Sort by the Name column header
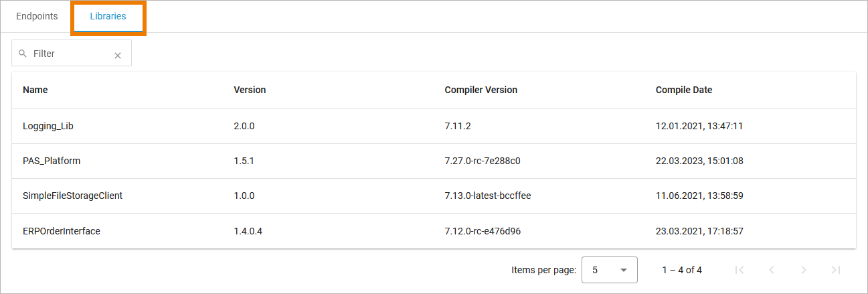868x294 pixels. pyautogui.click(x=35, y=90)
